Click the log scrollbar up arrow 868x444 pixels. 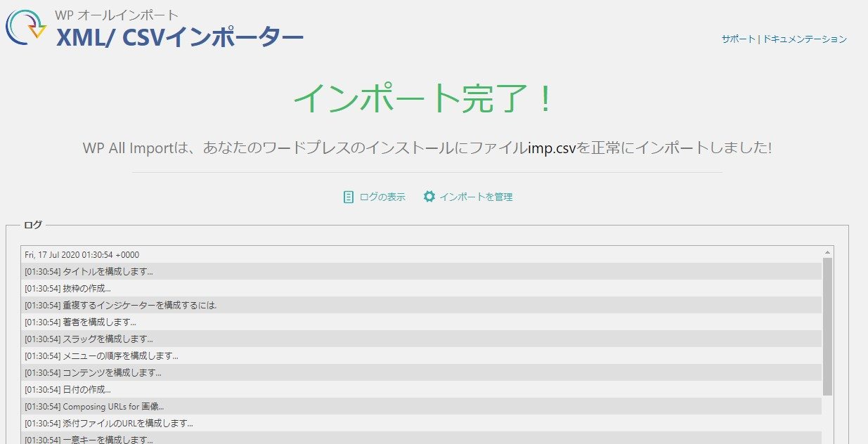click(x=827, y=252)
